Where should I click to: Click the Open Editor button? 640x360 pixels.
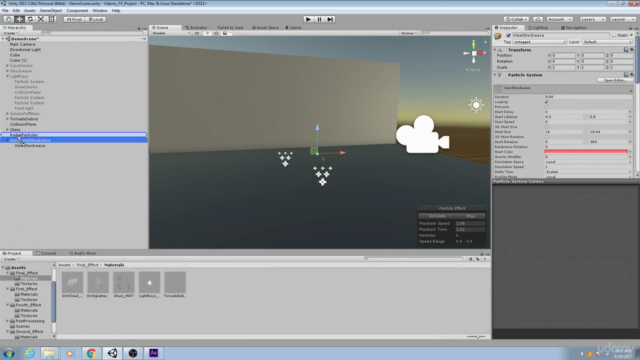[x=615, y=80]
